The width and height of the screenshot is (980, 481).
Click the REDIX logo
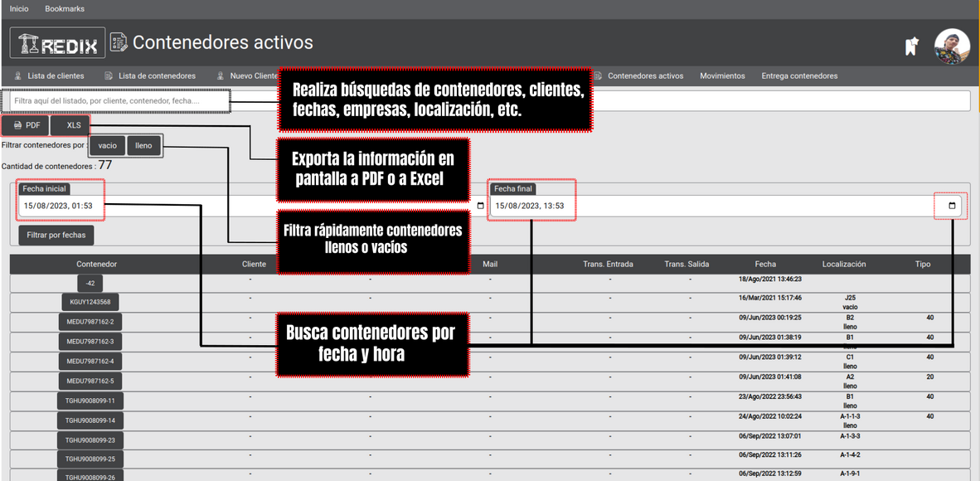pyautogui.click(x=58, y=44)
